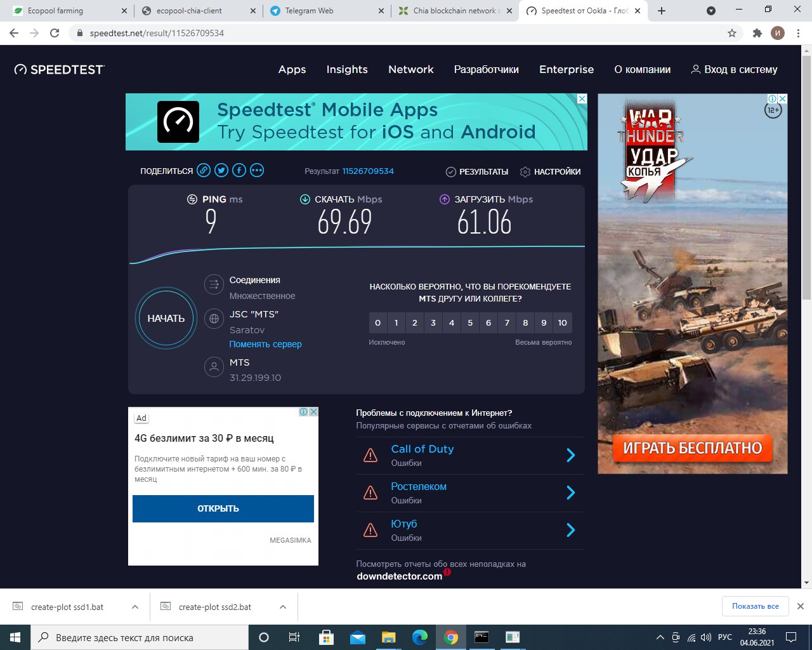Open create-plot ssd2.bat download options
812x650 pixels.
coord(283,607)
